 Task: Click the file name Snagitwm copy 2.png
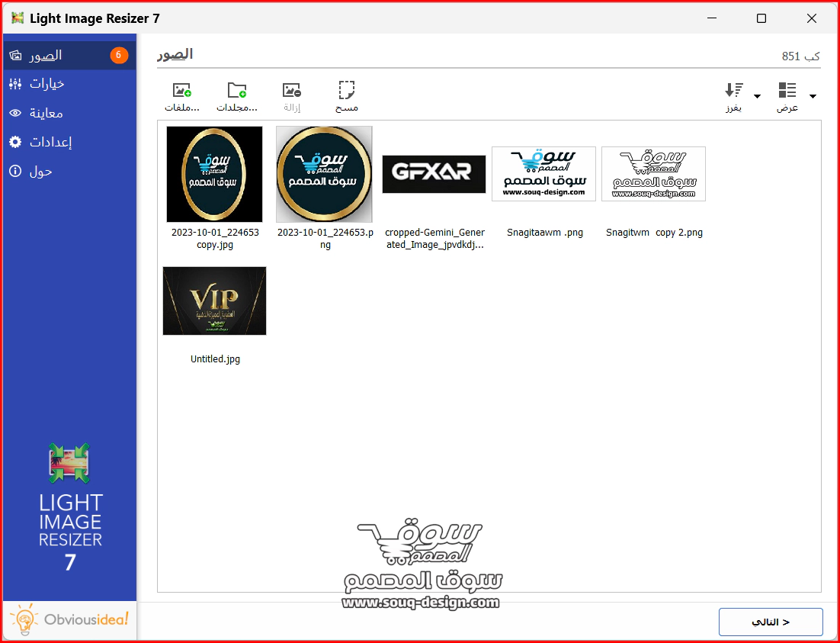[654, 233]
